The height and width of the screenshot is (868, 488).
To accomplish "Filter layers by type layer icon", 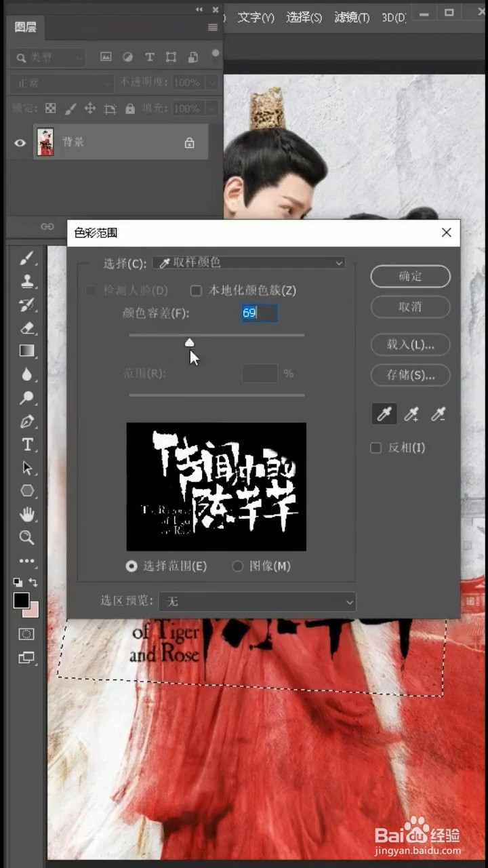I will tap(150, 58).
